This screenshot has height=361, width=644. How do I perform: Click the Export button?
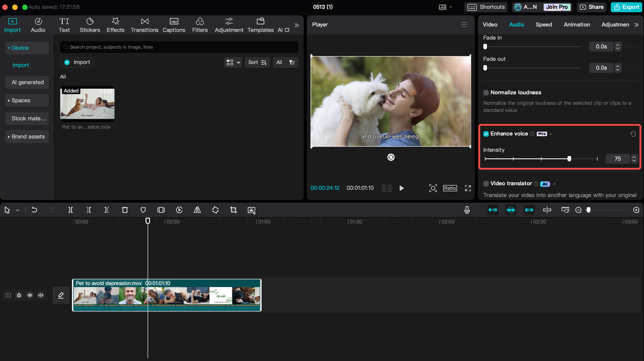(x=626, y=7)
